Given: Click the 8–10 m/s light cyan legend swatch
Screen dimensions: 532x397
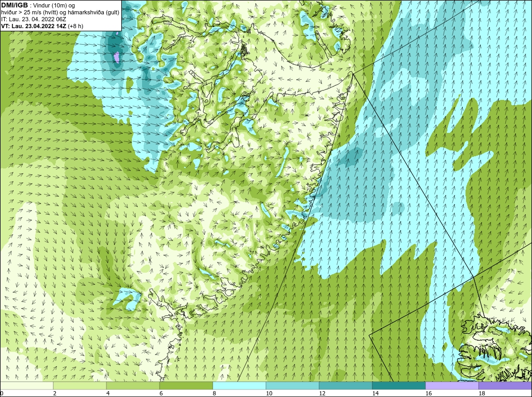Looking at the screenshot, I should coord(239,386).
